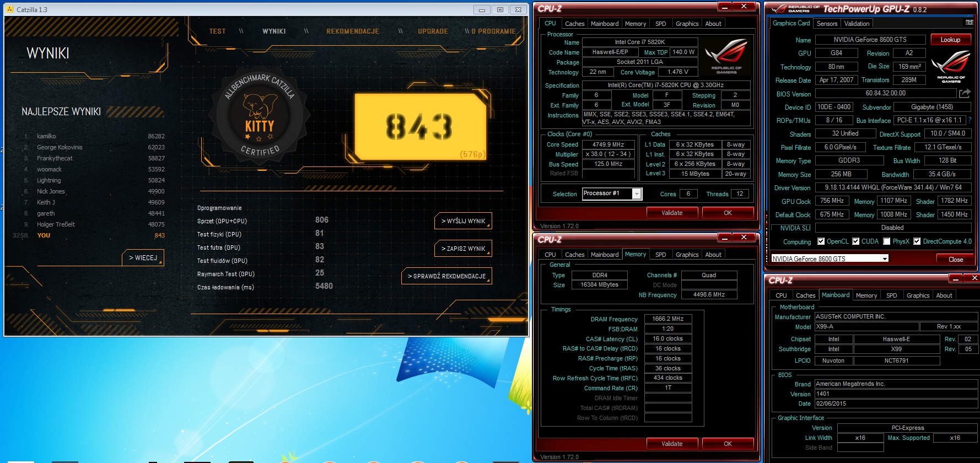Toggle the DirectCompute 4.0 checkbox
This screenshot has width=980, height=463.
(x=917, y=241)
